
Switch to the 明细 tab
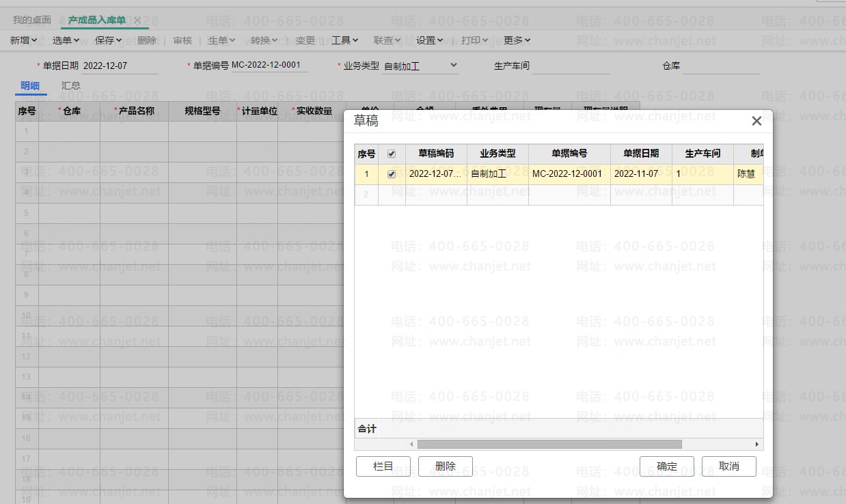pos(30,86)
